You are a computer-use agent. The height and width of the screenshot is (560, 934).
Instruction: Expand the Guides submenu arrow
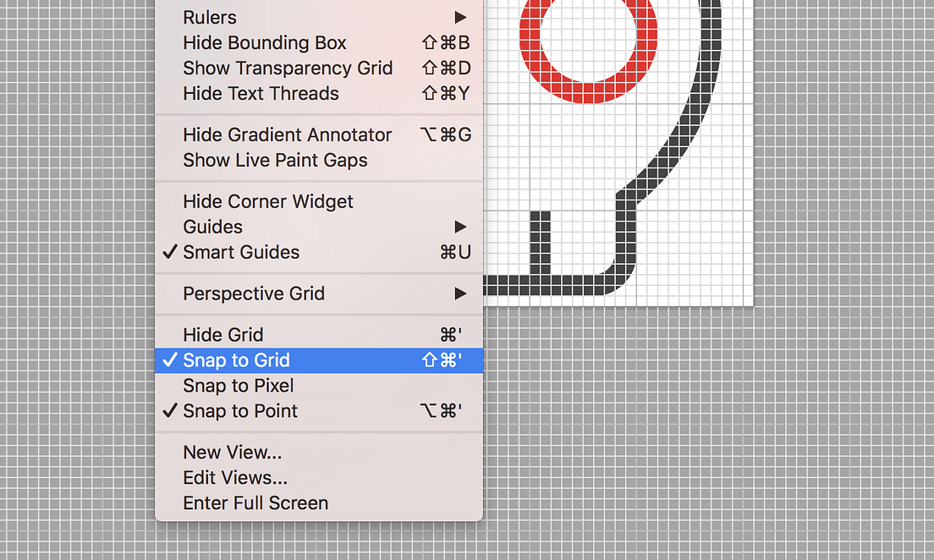(460, 227)
